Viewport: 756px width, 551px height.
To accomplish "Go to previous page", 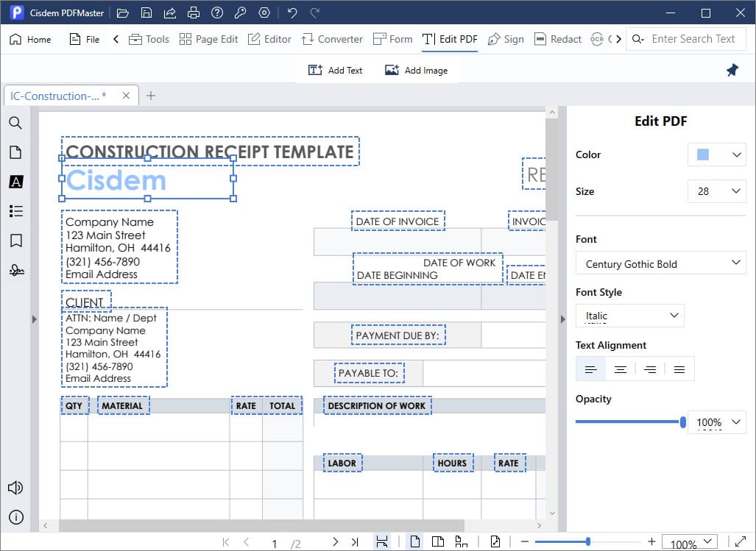I will (247, 542).
